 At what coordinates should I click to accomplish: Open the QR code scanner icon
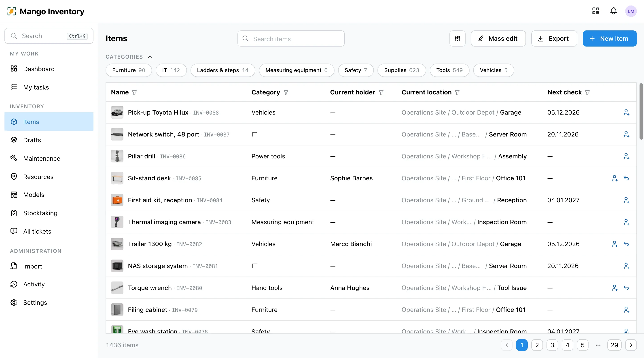[x=595, y=11]
